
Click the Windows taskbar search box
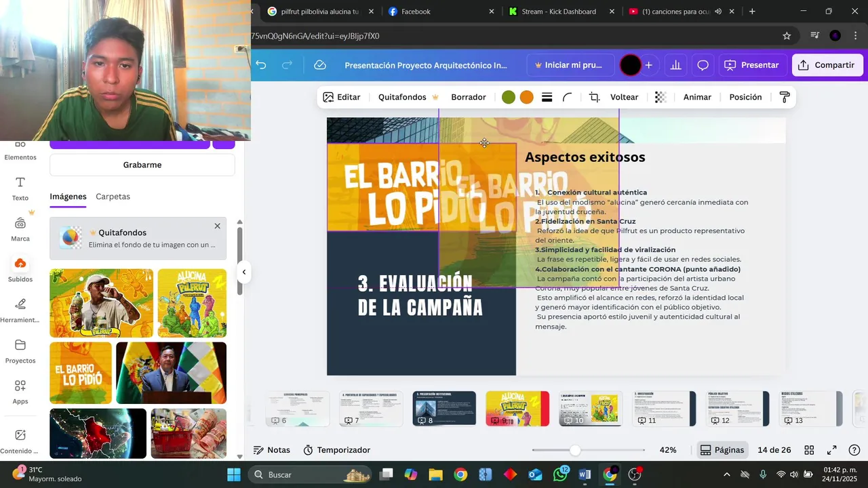point(309,474)
